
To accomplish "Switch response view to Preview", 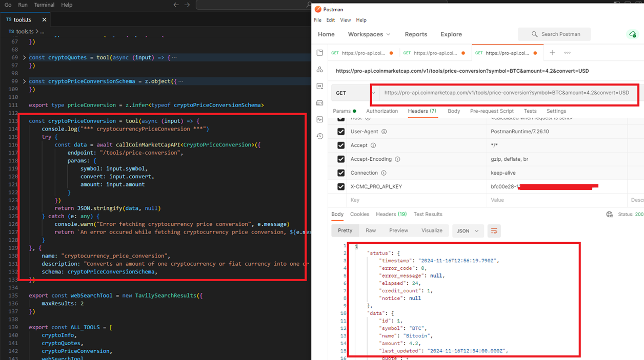I will 398,231.
